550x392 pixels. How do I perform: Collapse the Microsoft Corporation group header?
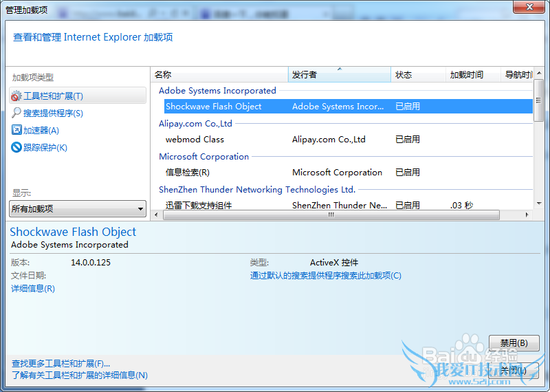click(203, 157)
